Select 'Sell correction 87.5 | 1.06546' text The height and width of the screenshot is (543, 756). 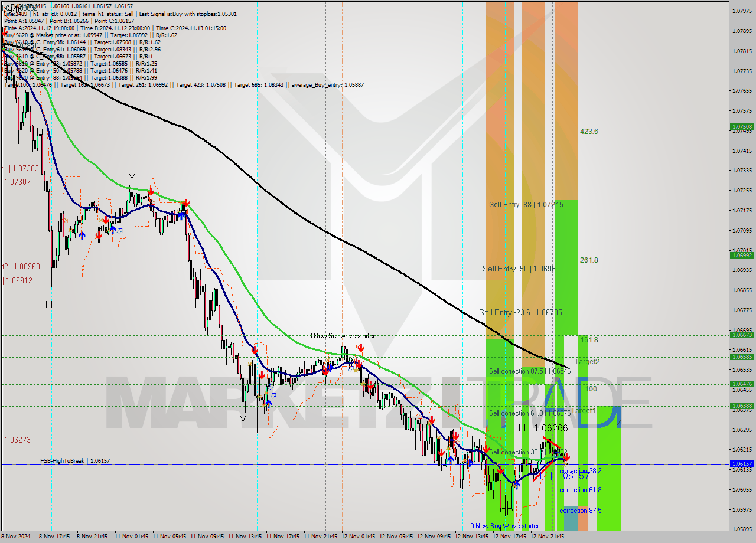530,371
